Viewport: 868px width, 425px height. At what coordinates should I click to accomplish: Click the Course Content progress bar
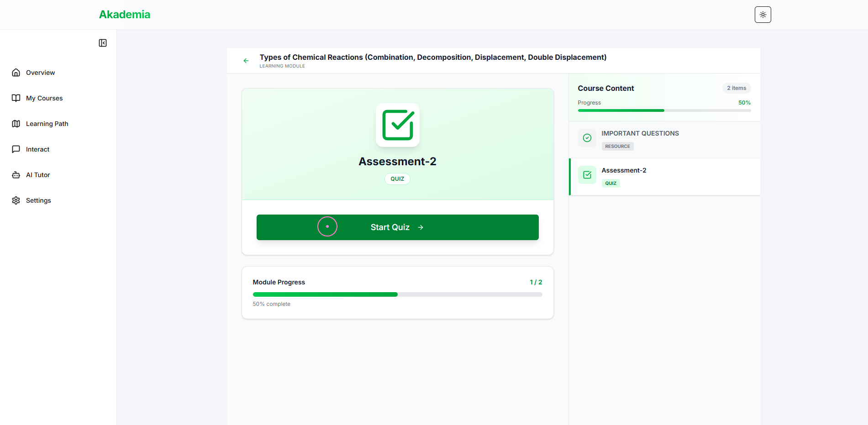tap(664, 110)
